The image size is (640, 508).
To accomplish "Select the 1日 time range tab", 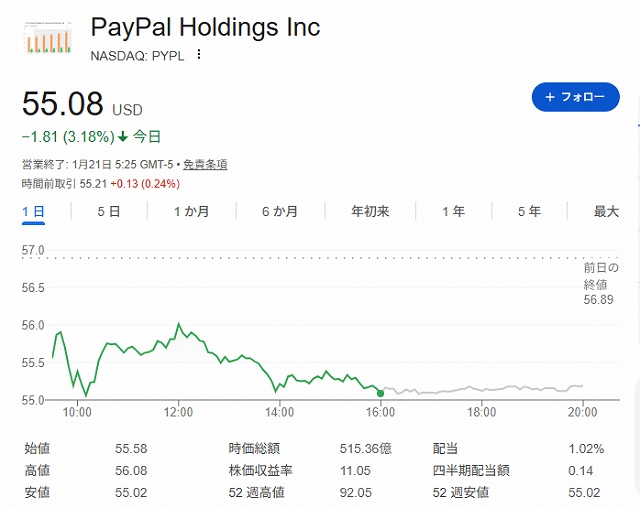I will [x=34, y=211].
